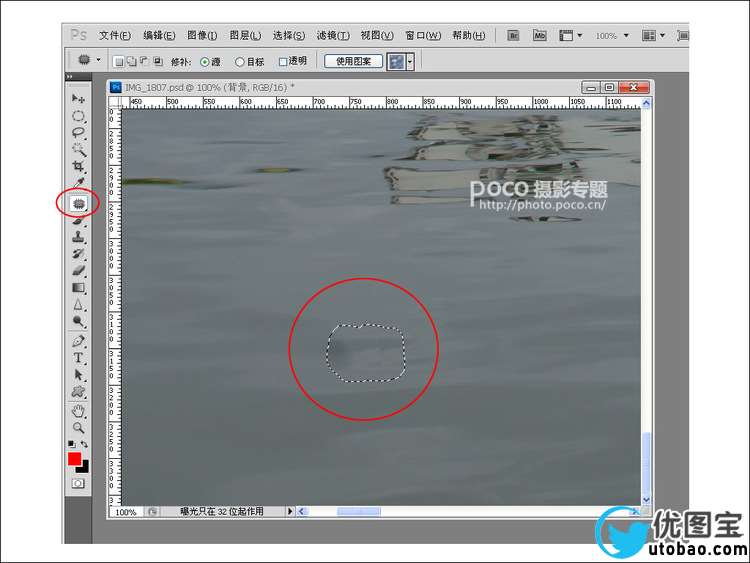750x563 pixels.
Task: Click the black background color swatch
Action: (84, 467)
